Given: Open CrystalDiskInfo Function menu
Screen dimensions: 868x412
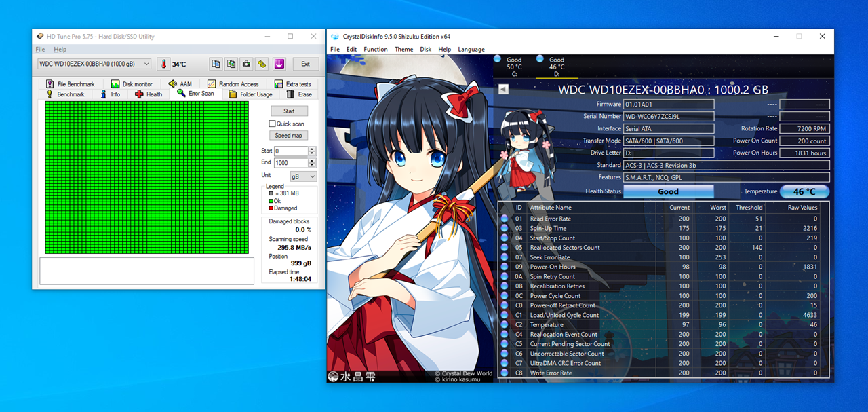Looking at the screenshot, I should tap(375, 49).
